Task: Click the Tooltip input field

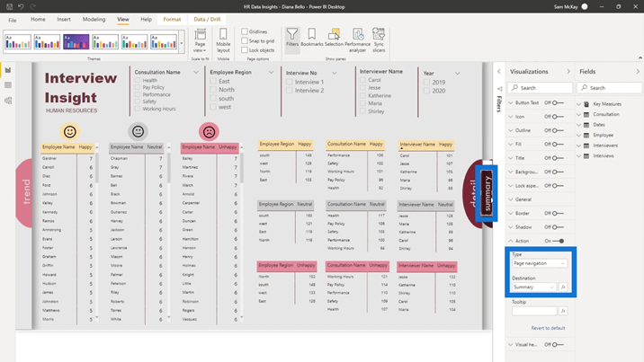Action: tap(534, 311)
